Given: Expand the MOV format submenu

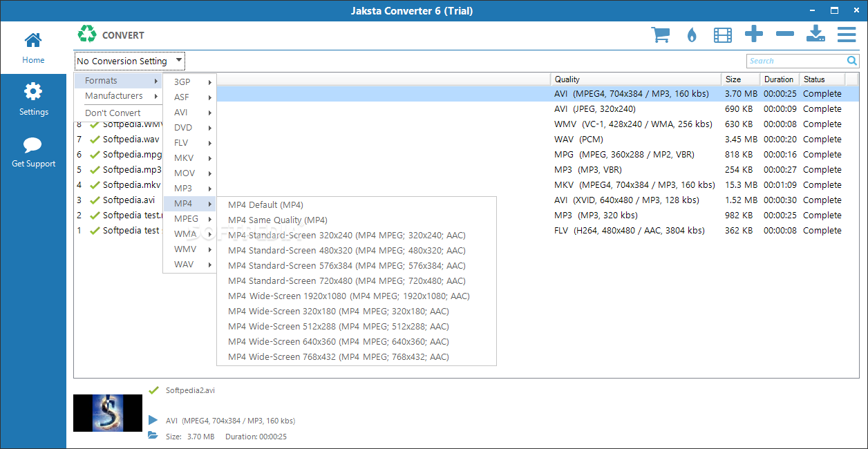Looking at the screenshot, I should click(189, 173).
